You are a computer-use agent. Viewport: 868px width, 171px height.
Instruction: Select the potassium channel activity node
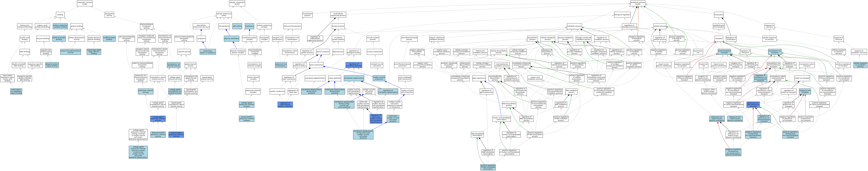[x=146, y=91]
